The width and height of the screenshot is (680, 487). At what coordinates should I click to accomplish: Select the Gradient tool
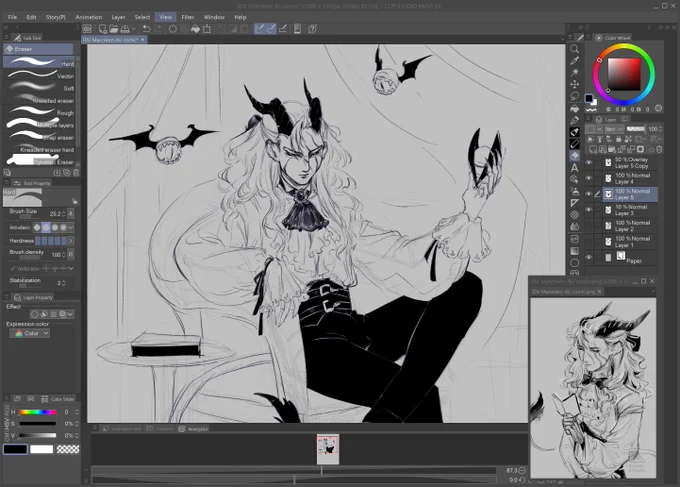pos(574,251)
